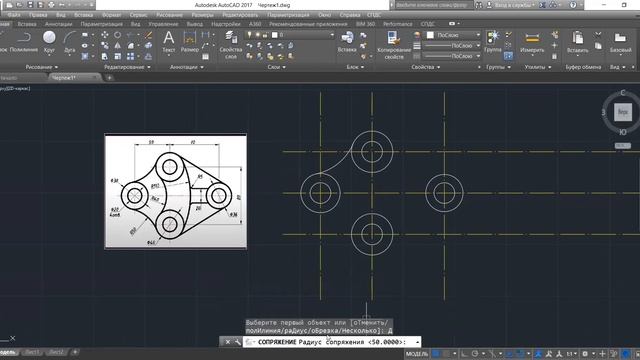
Task: Select the Полилиния (Polyline) tool
Action: (x=23, y=42)
